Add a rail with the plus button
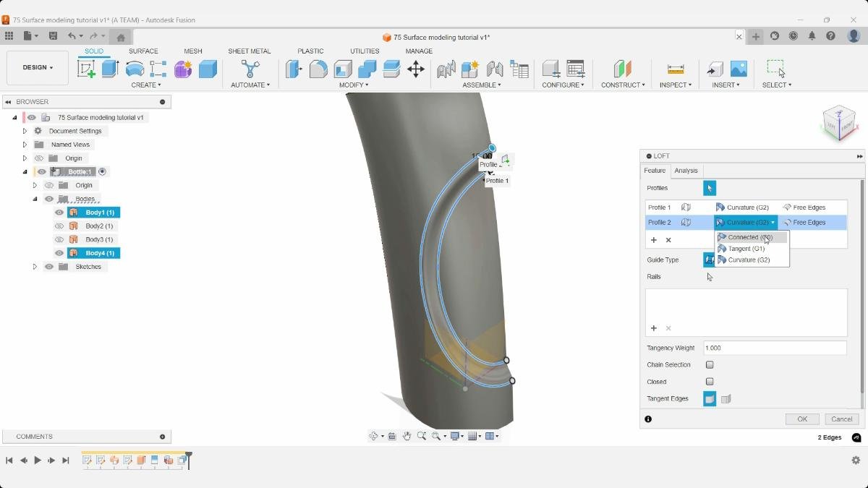The height and width of the screenshot is (488, 868). point(654,328)
